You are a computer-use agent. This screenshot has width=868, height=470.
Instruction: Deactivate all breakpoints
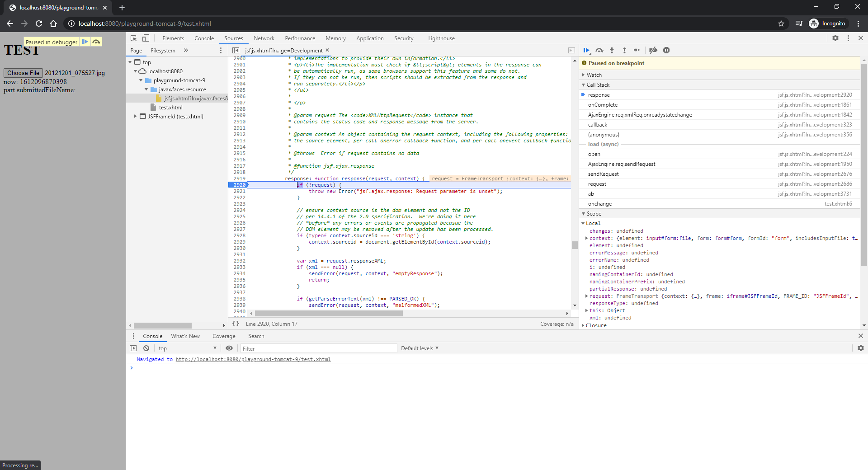tap(653, 50)
